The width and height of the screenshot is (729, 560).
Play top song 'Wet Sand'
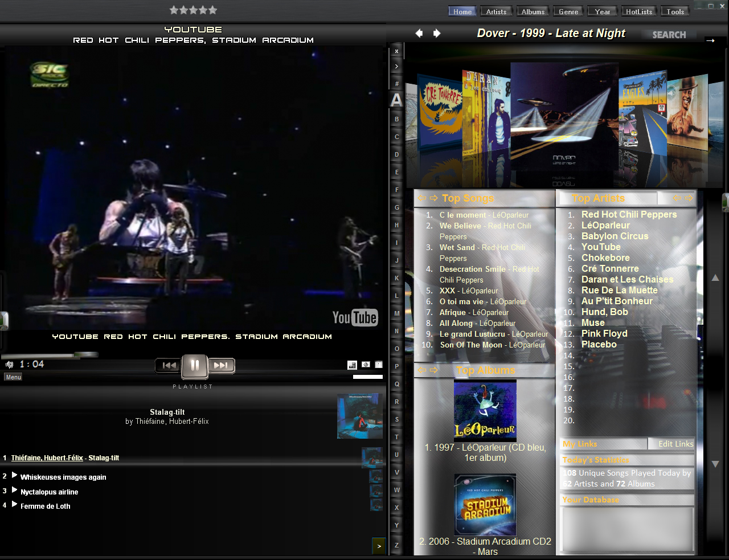(x=482, y=253)
